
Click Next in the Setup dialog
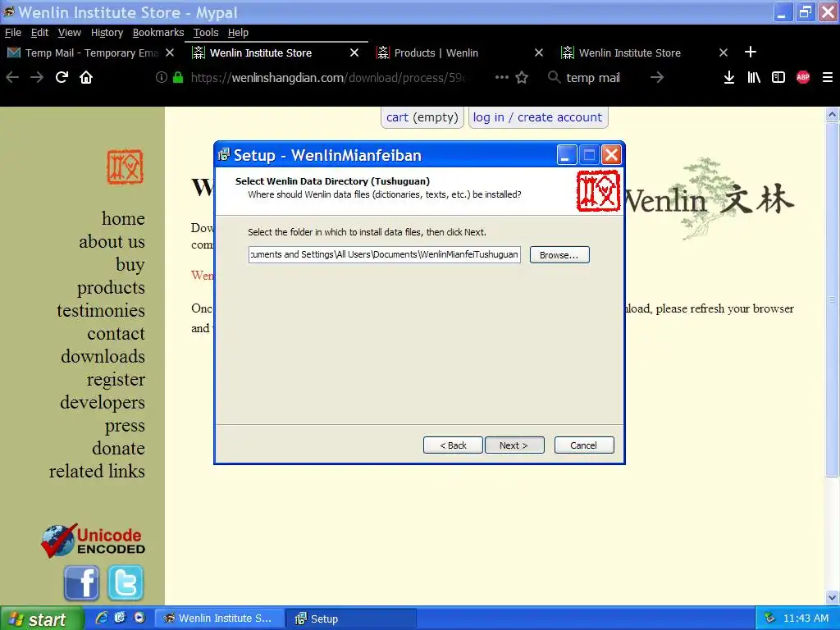click(x=514, y=445)
